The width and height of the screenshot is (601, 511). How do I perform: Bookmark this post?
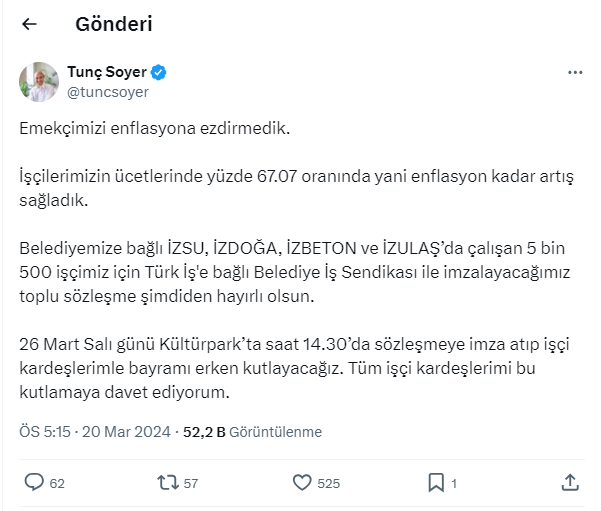(x=436, y=482)
